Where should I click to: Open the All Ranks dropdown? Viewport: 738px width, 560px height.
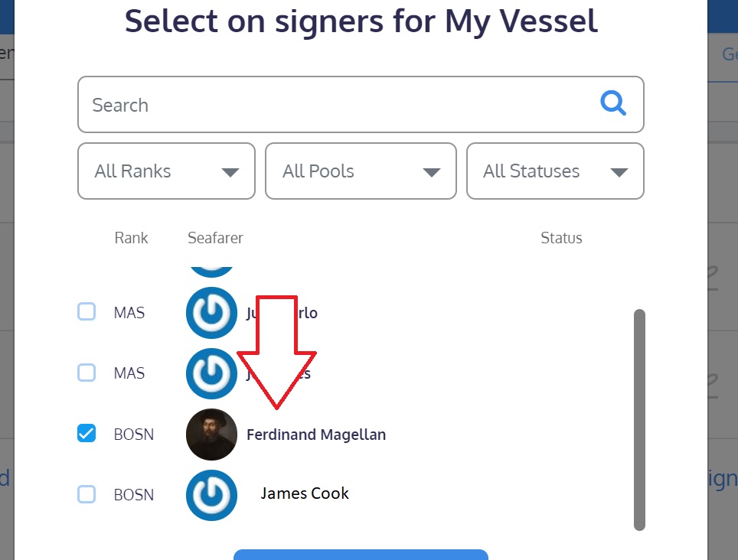pyautogui.click(x=166, y=171)
